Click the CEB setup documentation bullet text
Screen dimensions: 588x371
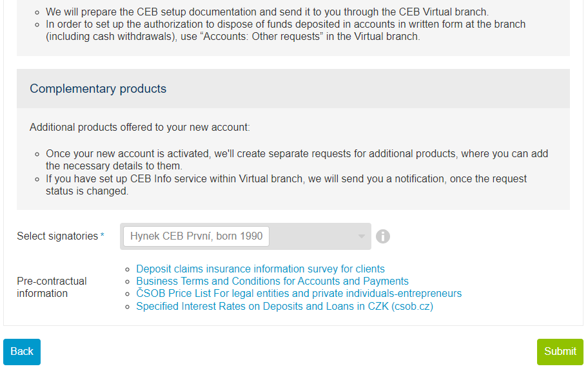pos(267,12)
